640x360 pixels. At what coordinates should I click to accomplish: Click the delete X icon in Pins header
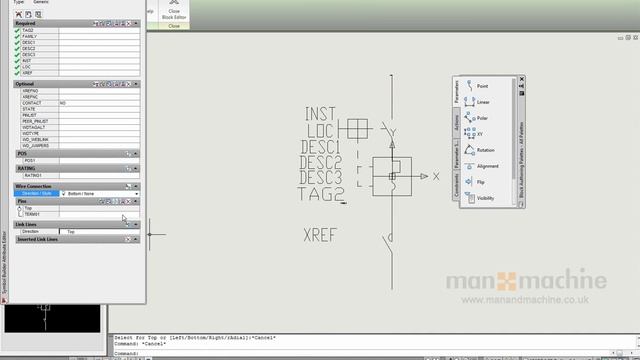[129, 201]
